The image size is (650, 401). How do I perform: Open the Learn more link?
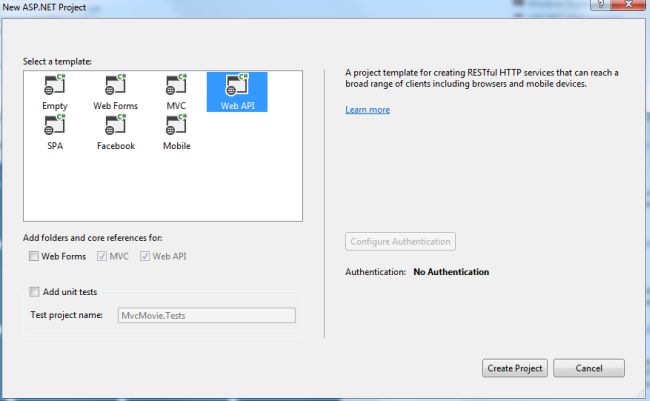click(x=367, y=110)
